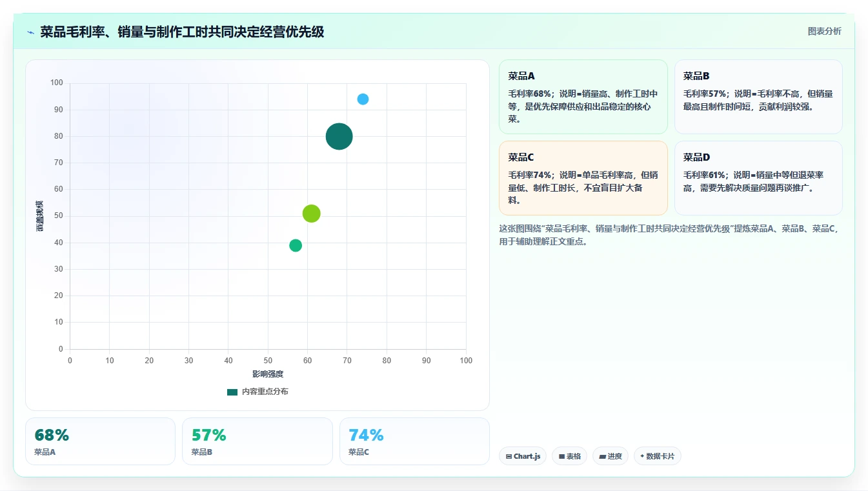Screen dimensions: 868x491
Task: Click the 图表分析 label in header
Action: [824, 31]
